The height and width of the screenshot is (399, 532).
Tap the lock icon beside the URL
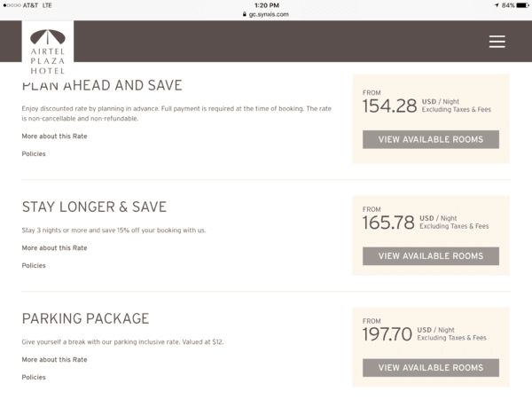pos(245,14)
